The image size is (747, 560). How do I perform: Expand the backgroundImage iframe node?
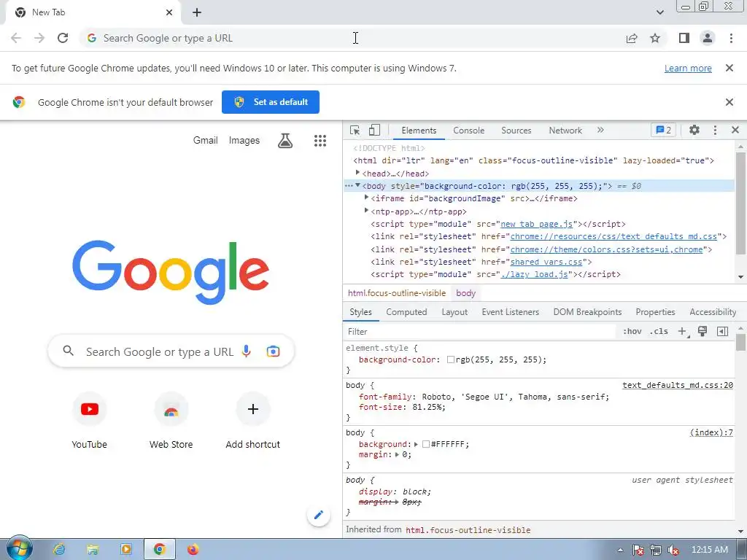pyautogui.click(x=366, y=197)
